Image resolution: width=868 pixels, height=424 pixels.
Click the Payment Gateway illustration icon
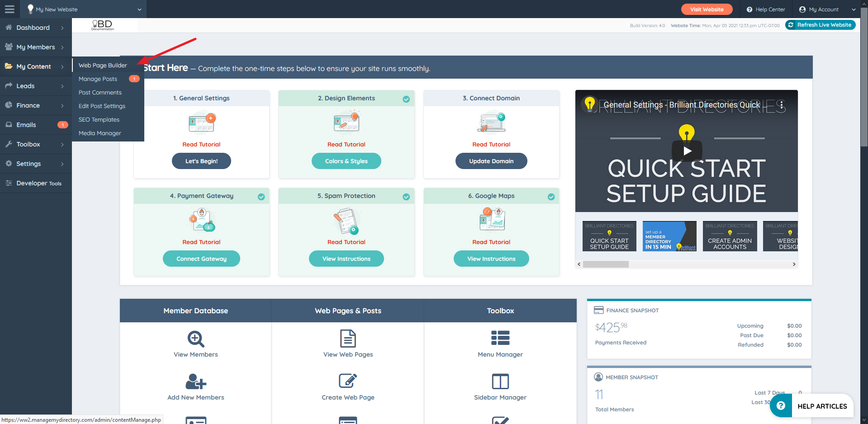click(x=202, y=220)
